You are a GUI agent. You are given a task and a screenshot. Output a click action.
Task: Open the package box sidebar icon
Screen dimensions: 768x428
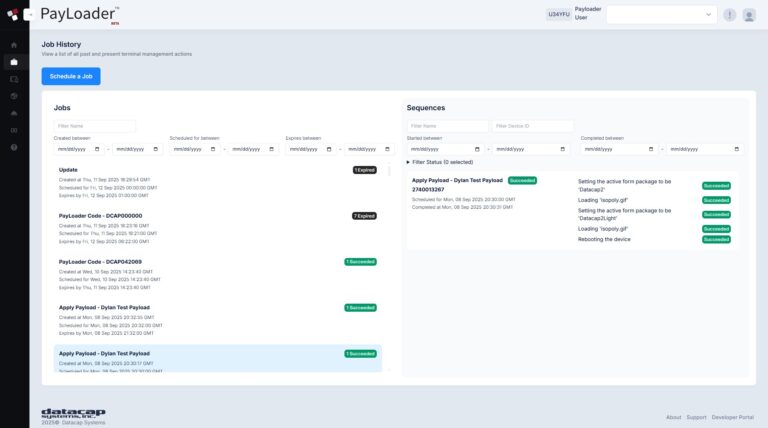point(14,96)
